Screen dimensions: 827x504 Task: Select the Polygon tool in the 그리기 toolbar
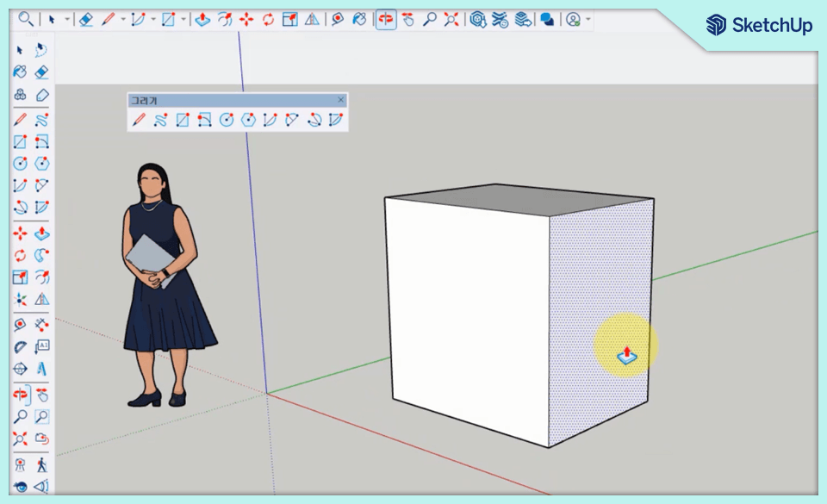click(x=248, y=121)
